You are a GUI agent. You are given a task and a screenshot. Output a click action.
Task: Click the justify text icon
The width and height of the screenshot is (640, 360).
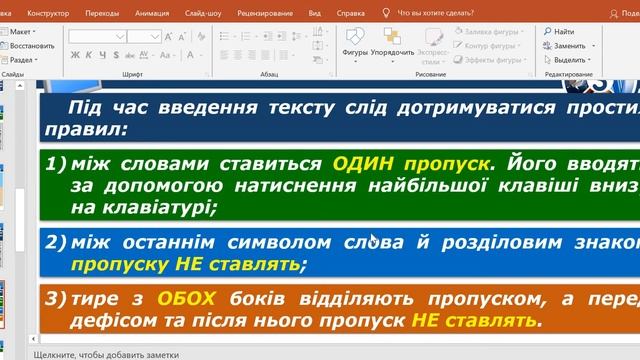265,55
